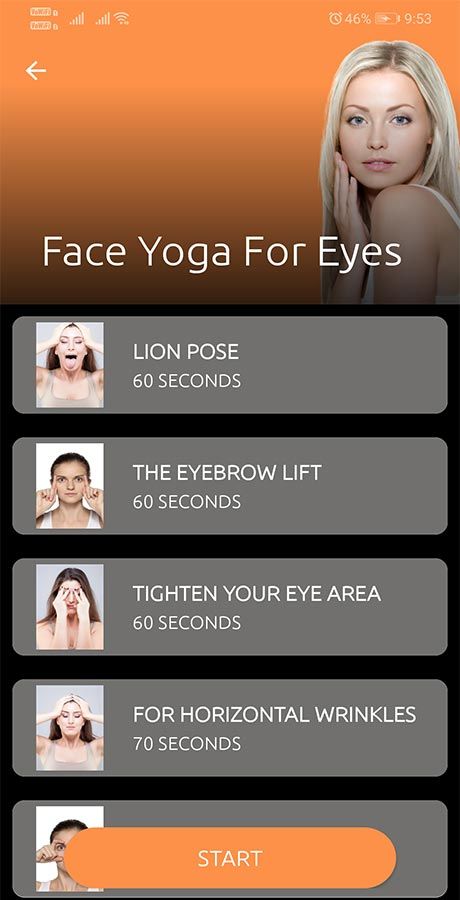Open The Eyebrow Lift exercise

230,486
